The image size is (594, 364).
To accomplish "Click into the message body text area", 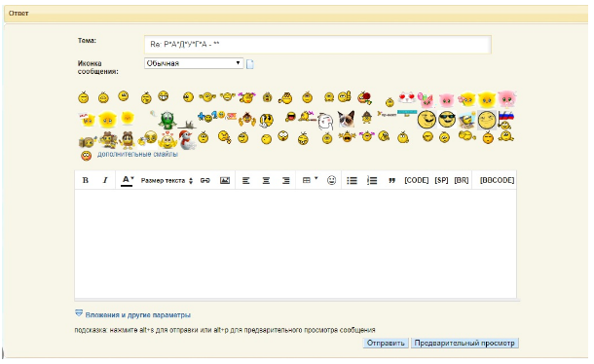I will click(x=295, y=244).
